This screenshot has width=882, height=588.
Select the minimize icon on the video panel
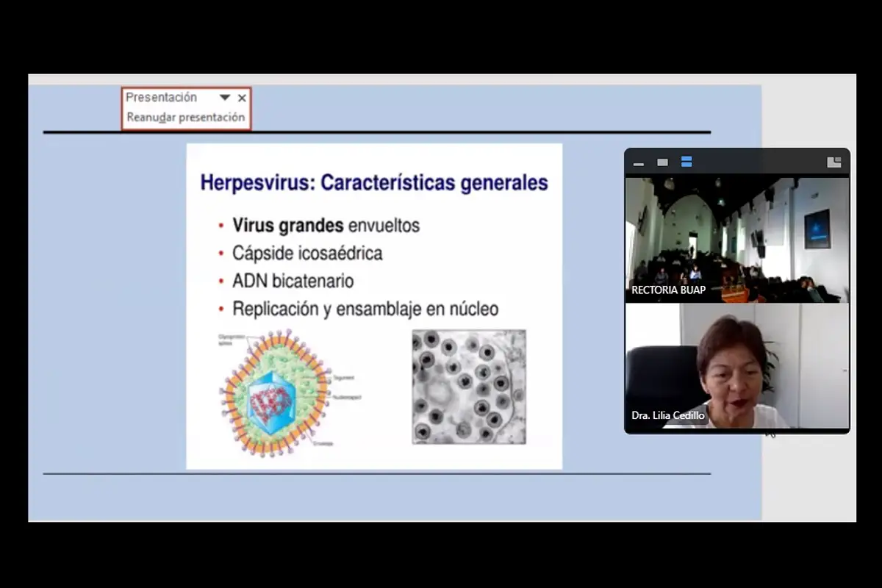coord(638,162)
